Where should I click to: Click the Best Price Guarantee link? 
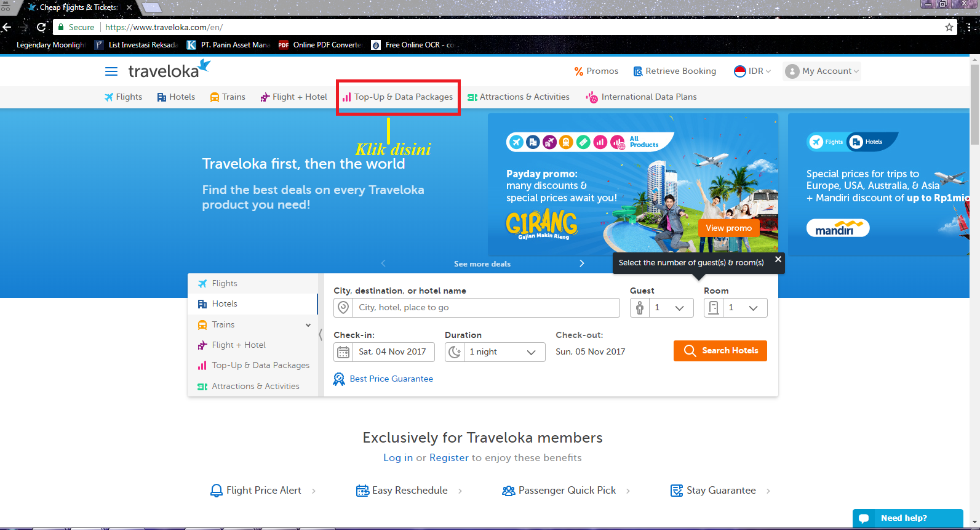(391, 379)
